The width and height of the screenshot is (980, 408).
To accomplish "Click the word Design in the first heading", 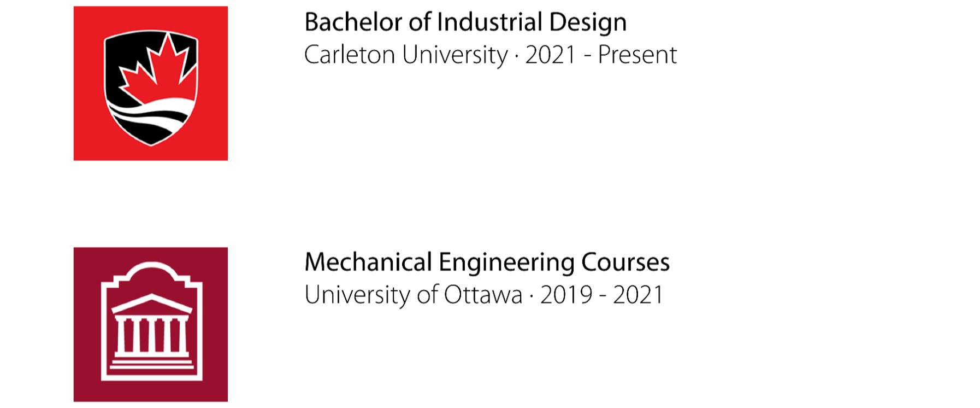I will pyautogui.click(x=588, y=23).
